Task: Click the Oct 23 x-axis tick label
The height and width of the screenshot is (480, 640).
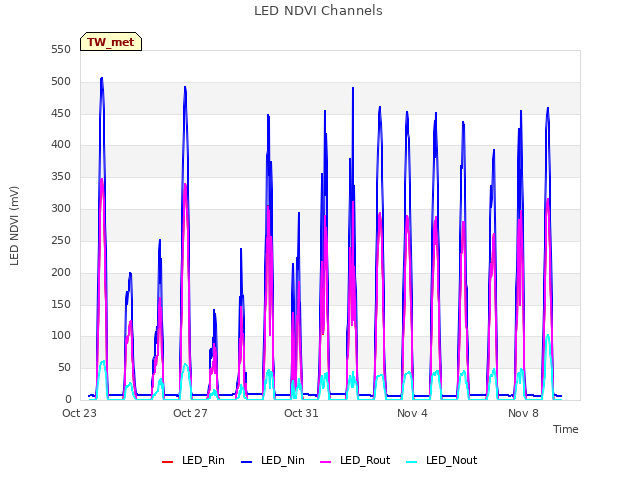Action: [x=79, y=413]
